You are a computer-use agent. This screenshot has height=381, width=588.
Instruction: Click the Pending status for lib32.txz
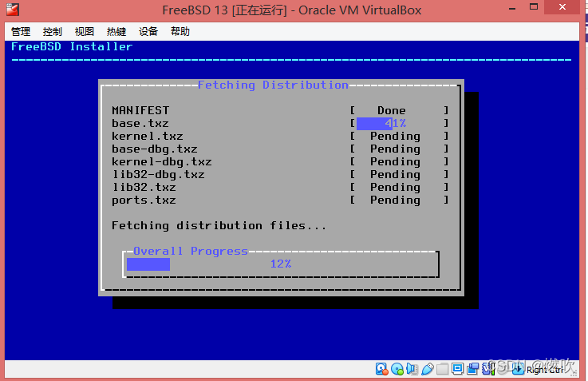click(x=395, y=188)
